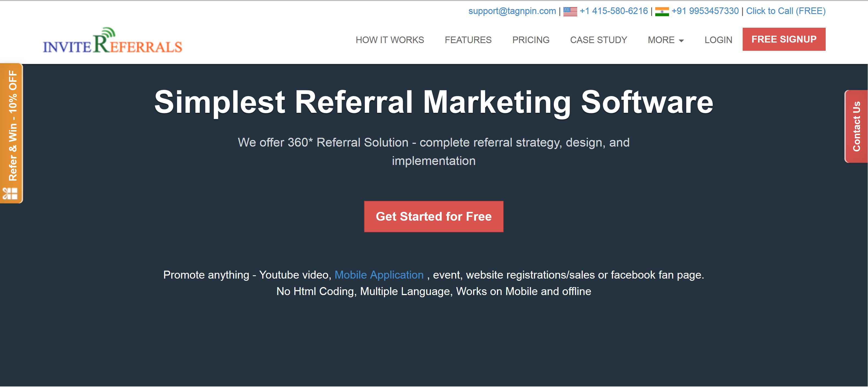The height and width of the screenshot is (387, 868).
Task: Click the gift icon on the Refer & Win tab
Action: coord(10,193)
